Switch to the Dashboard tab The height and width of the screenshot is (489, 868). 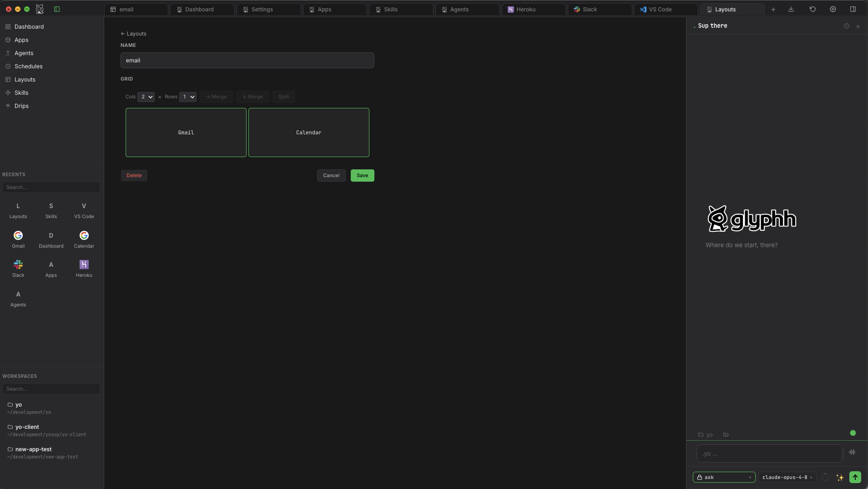202,10
